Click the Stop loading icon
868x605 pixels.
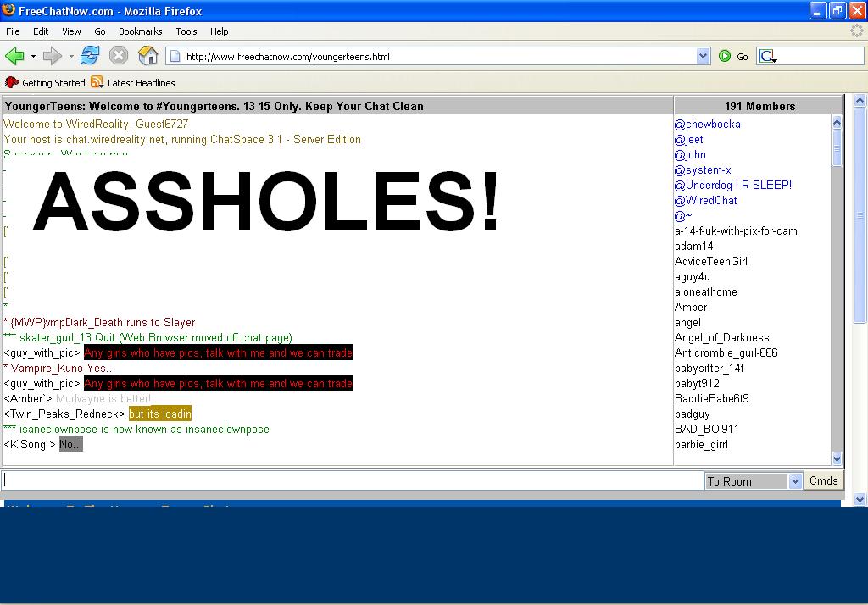point(119,56)
